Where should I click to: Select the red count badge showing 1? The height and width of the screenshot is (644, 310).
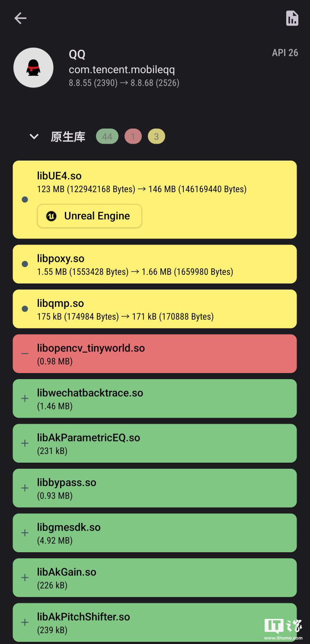coord(133,136)
